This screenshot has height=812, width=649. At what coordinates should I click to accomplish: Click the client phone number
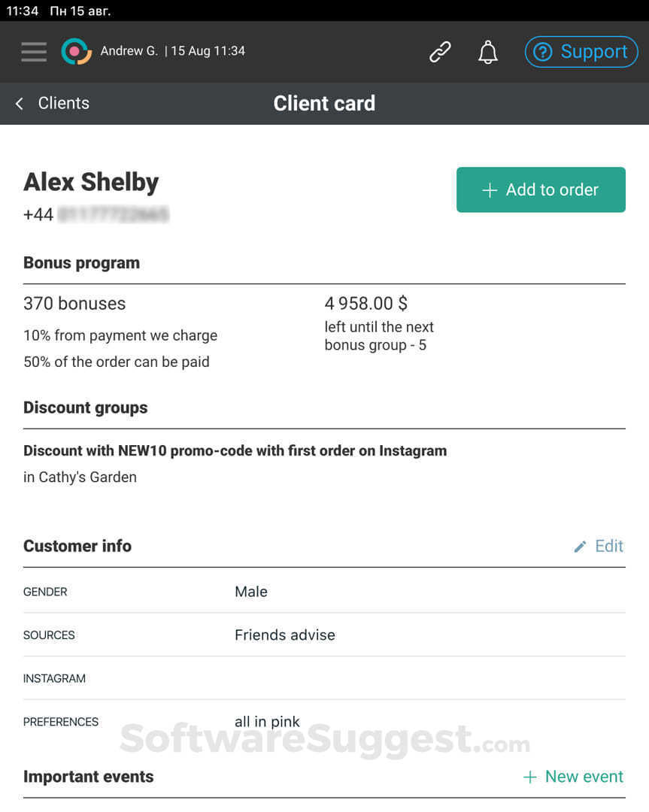96,215
